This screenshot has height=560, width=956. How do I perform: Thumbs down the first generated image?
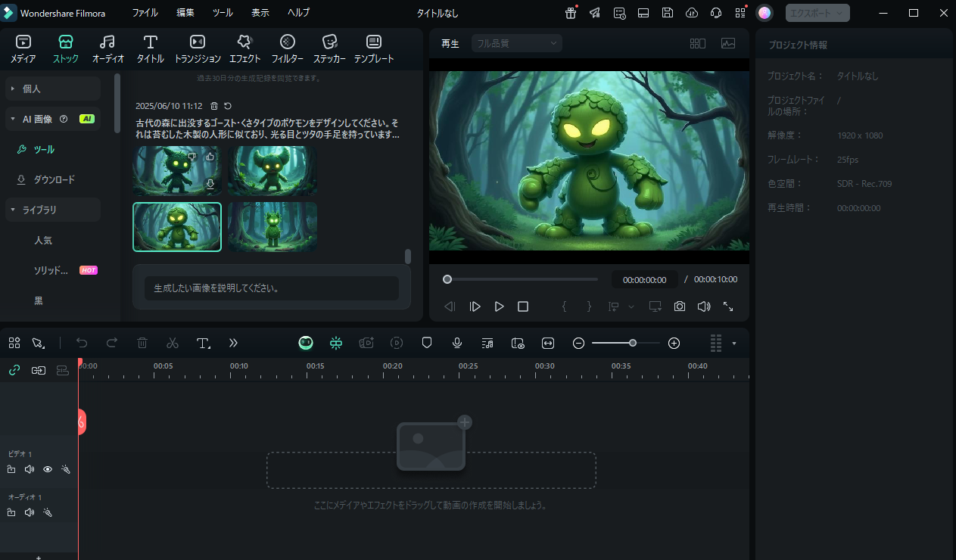click(192, 157)
